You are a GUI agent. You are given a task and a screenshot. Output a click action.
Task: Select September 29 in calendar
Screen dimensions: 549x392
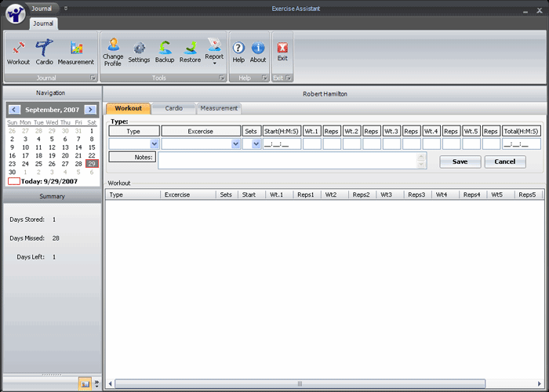[92, 164]
